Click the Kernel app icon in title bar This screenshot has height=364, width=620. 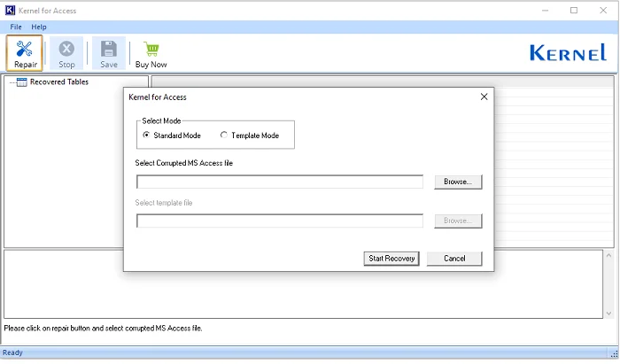(x=11, y=11)
